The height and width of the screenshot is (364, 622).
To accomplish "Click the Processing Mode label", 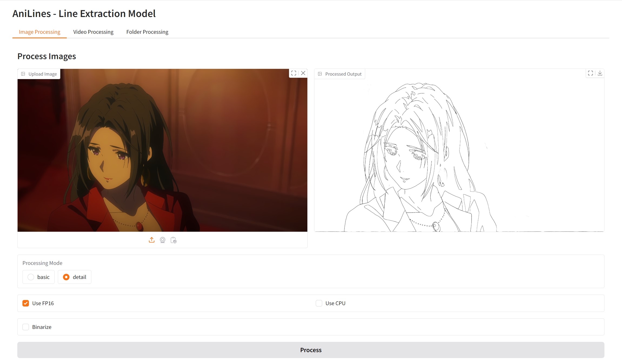I will [x=42, y=263].
